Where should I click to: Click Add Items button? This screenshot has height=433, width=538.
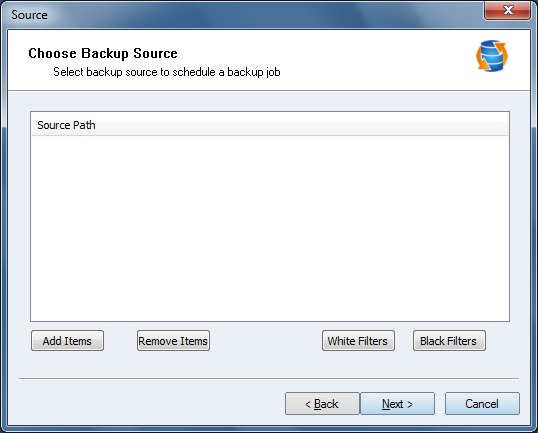pos(67,341)
